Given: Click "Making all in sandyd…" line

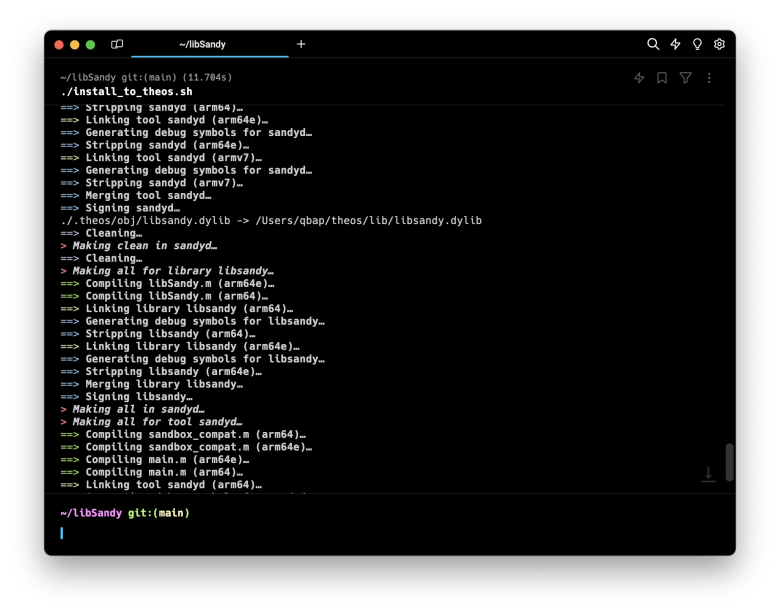Looking at the screenshot, I should [132, 409].
